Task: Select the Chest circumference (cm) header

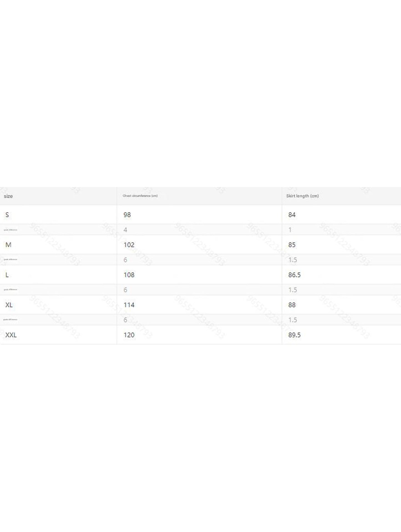Action: point(140,196)
